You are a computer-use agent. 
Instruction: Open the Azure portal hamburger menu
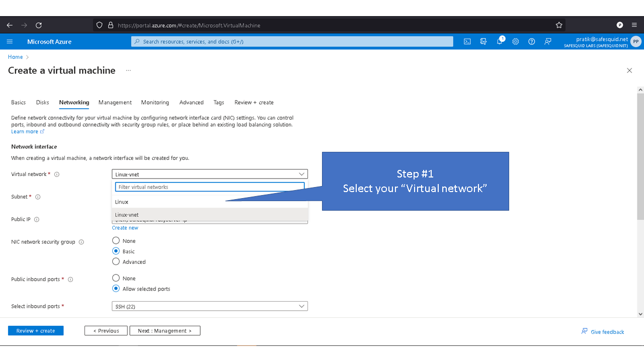pyautogui.click(x=10, y=42)
